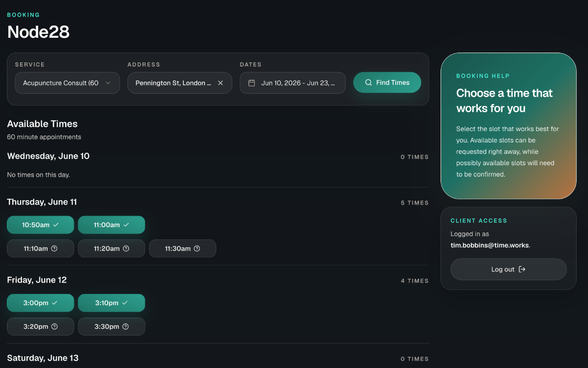Click the '5 TIMES' count for Thursday
The width and height of the screenshot is (588, 368).
coord(415,203)
